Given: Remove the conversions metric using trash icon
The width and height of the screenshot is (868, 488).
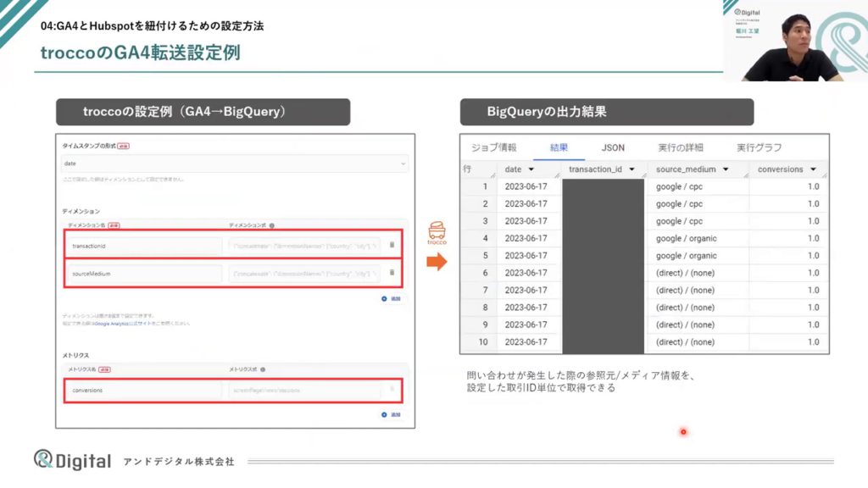Looking at the screenshot, I should coord(392,390).
